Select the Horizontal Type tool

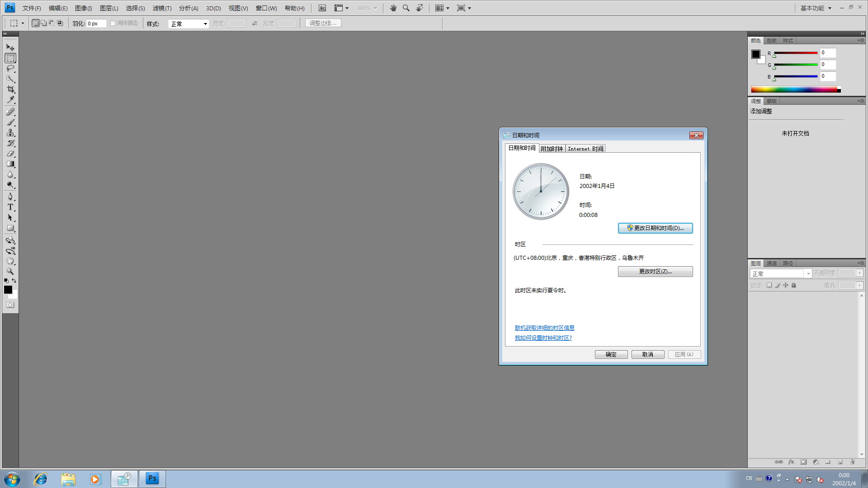point(10,207)
